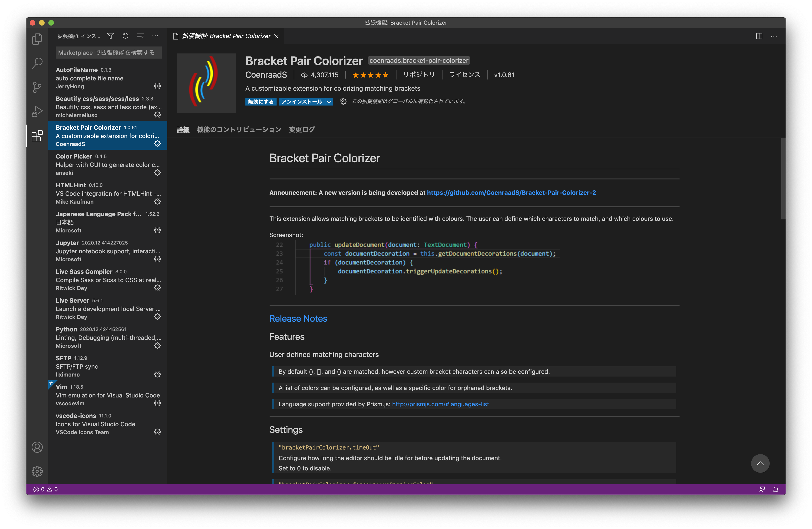The image size is (812, 529).
Task: Split the editor to the right
Action: pos(759,36)
